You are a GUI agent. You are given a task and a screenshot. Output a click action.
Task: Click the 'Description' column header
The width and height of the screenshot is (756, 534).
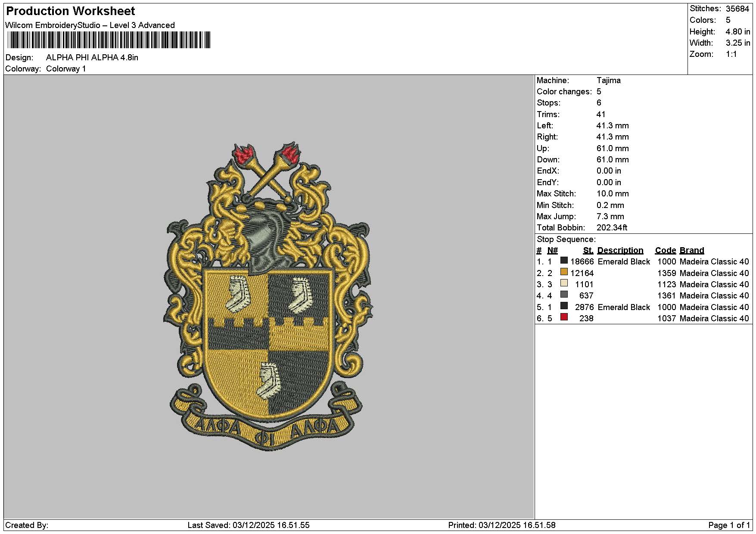[x=620, y=251]
